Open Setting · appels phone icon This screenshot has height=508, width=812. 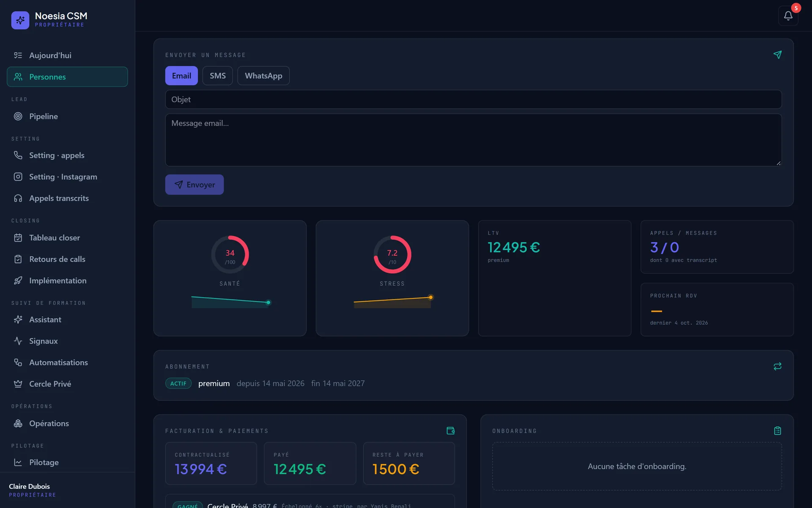point(18,155)
